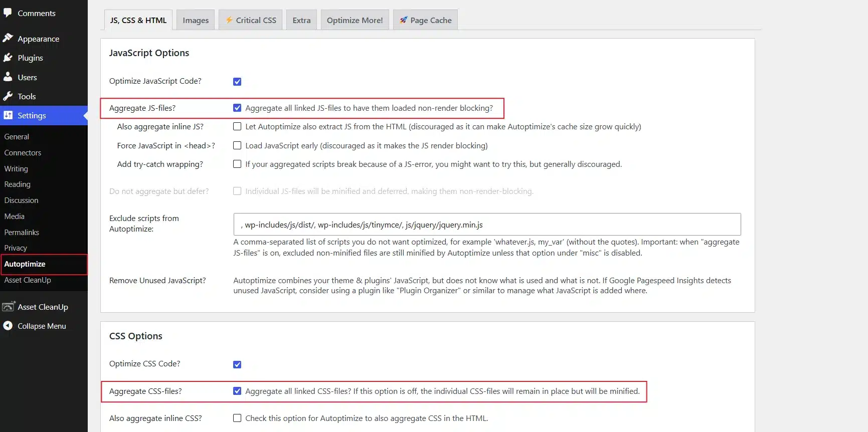Toggle Aggregate JS-files checkbox
This screenshot has height=432, width=868.
pyautogui.click(x=237, y=108)
